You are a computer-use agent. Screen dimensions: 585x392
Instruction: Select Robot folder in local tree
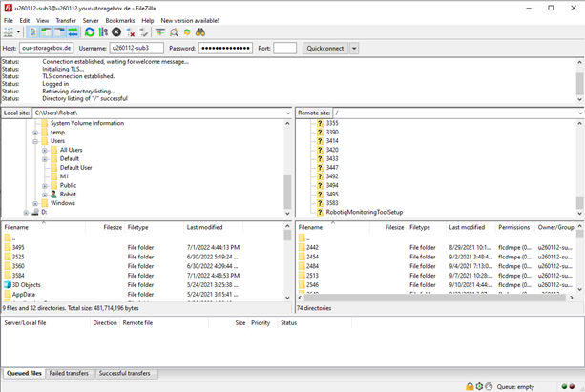[x=68, y=195]
